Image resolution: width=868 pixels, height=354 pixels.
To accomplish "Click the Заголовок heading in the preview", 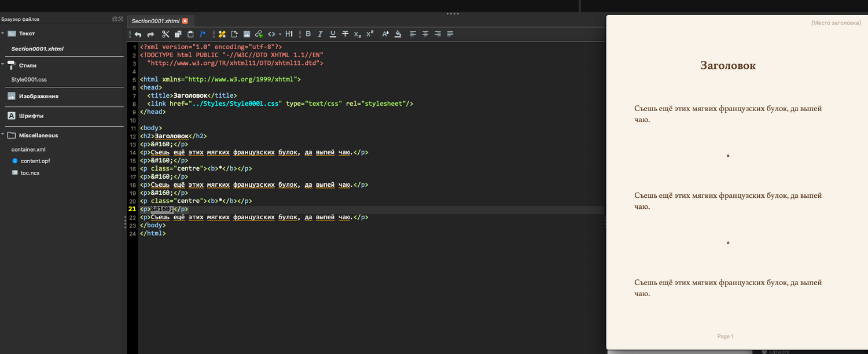I will point(728,65).
